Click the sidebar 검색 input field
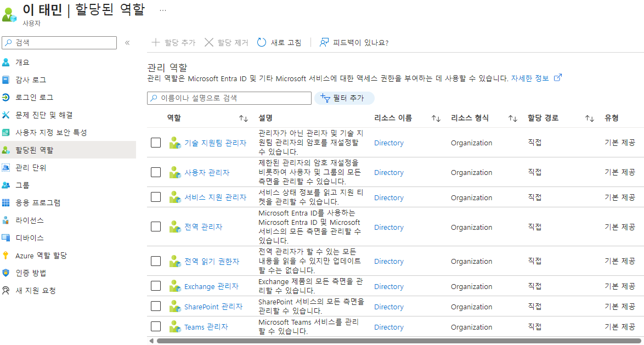This screenshot has height=345, width=644. pyautogui.click(x=60, y=42)
